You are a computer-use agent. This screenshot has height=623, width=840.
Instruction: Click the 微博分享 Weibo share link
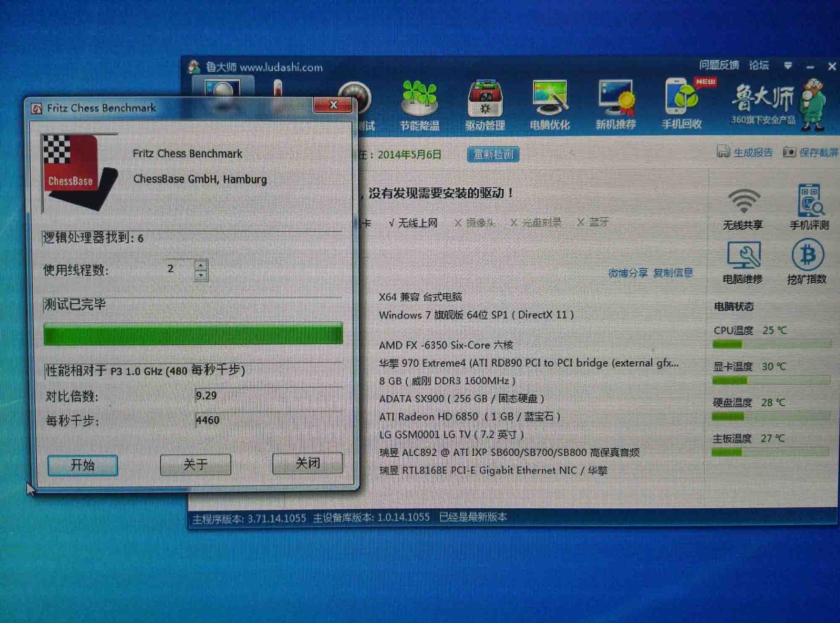[628, 273]
